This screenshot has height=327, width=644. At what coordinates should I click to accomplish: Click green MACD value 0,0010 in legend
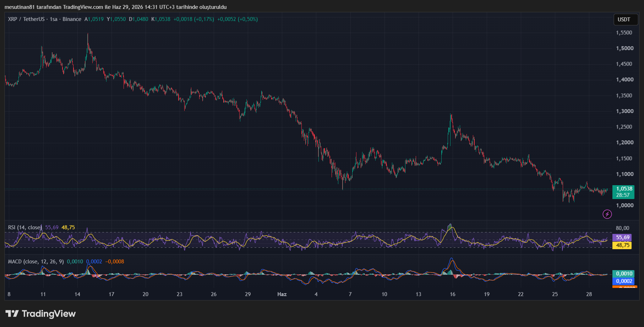tap(75, 262)
